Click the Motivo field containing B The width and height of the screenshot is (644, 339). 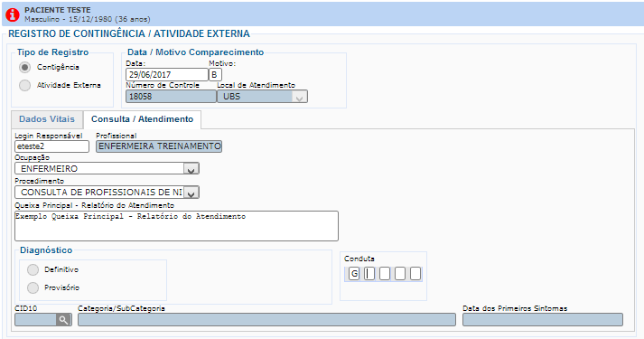215,74
